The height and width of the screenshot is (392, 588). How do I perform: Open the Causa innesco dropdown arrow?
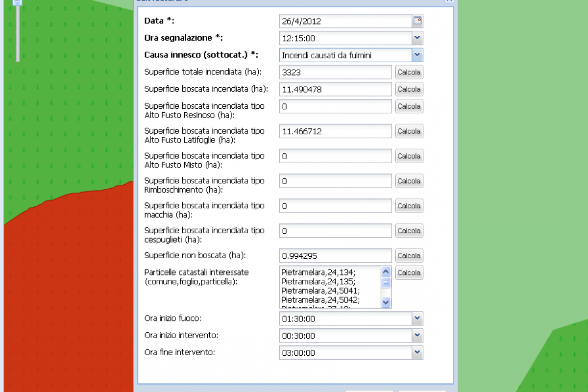[417, 55]
